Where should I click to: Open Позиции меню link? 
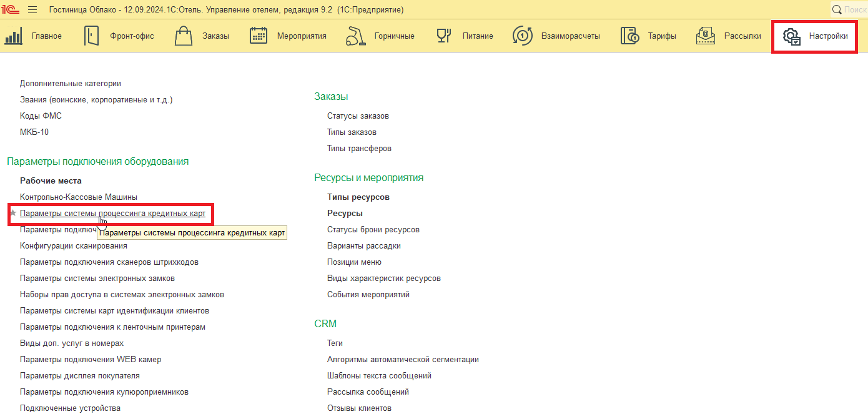pos(354,262)
